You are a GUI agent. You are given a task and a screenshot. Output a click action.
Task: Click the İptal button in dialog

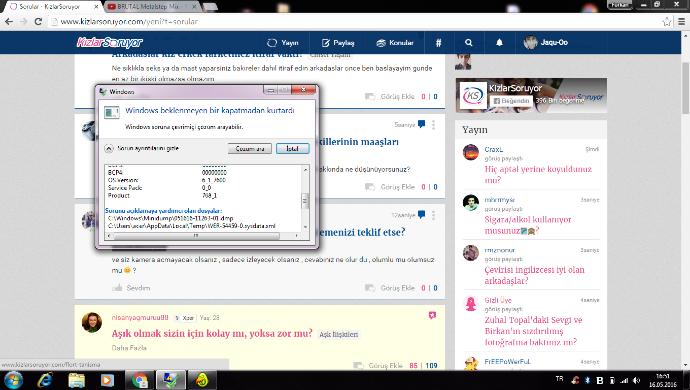click(293, 149)
